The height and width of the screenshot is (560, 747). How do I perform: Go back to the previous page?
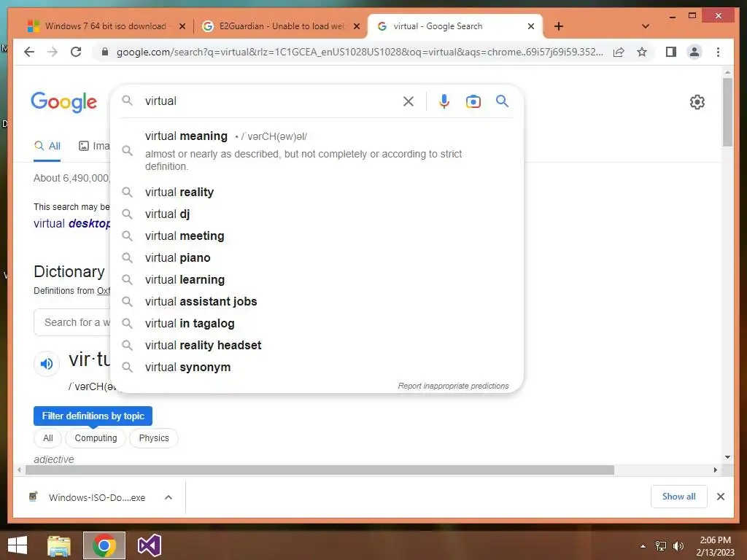(x=29, y=52)
